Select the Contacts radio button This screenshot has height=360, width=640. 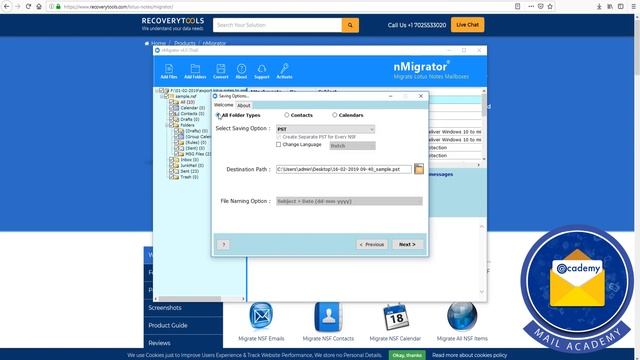click(287, 115)
